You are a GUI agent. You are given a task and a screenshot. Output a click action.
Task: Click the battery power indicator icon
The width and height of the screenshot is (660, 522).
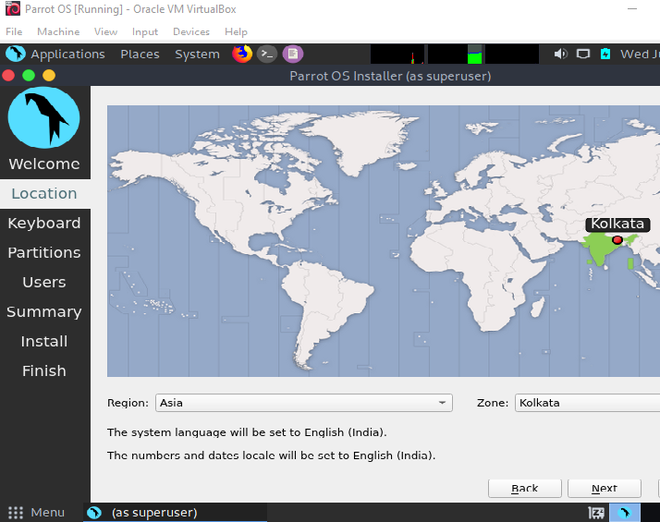605,54
